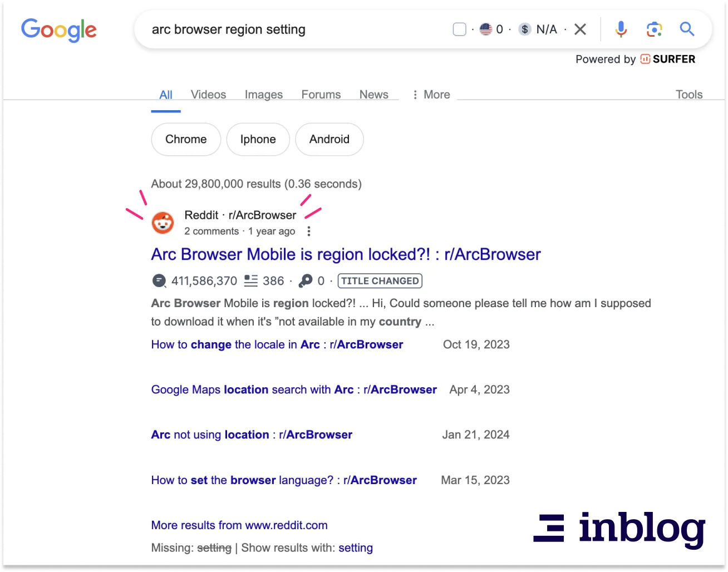Open Google Lens image search
This screenshot has width=728, height=572.
point(654,29)
